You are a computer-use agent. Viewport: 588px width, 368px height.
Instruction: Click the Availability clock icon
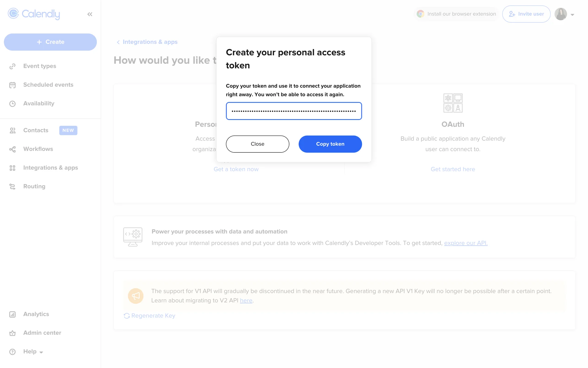[x=13, y=104]
